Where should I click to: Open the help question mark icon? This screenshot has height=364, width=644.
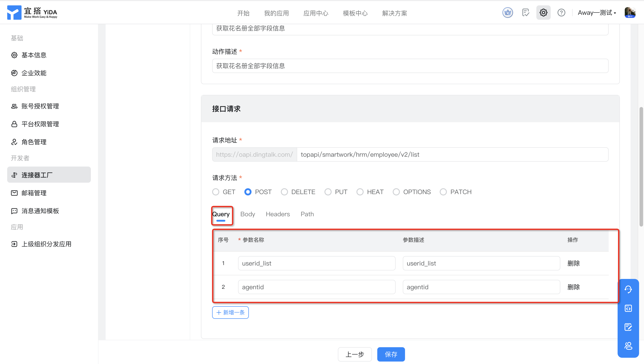click(561, 13)
